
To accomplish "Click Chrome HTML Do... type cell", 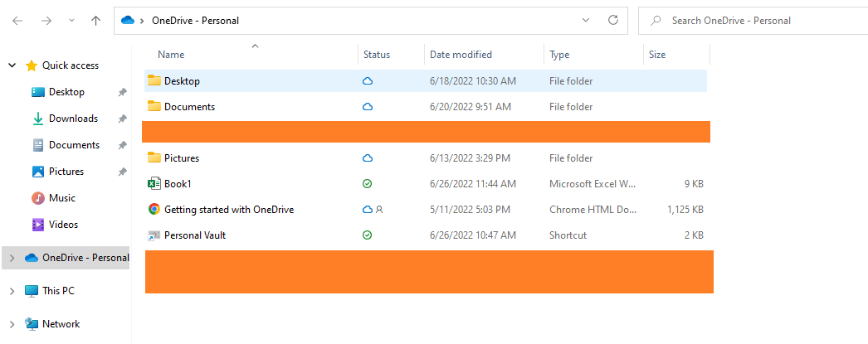I will pos(592,210).
